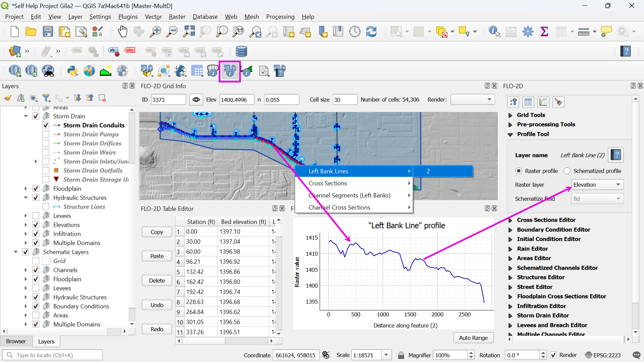Click the Refresh map icon

point(371,32)
